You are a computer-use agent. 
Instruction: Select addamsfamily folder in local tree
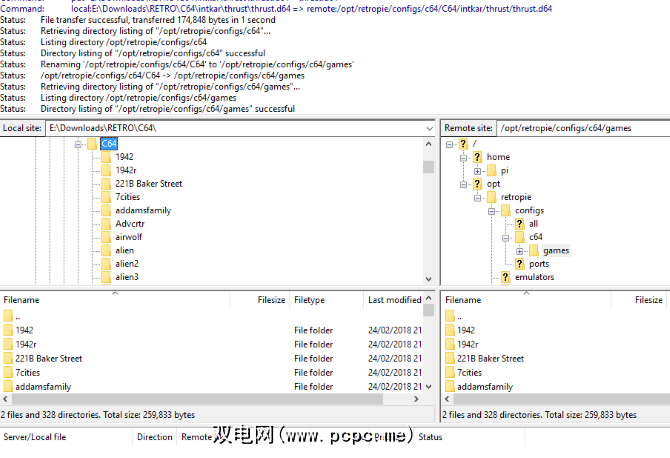point(143,210)
